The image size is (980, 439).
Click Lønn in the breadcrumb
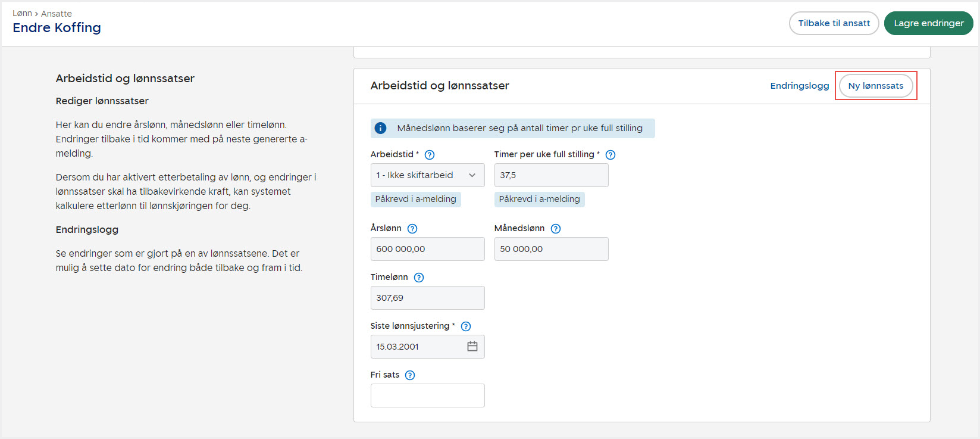point(22,14)
